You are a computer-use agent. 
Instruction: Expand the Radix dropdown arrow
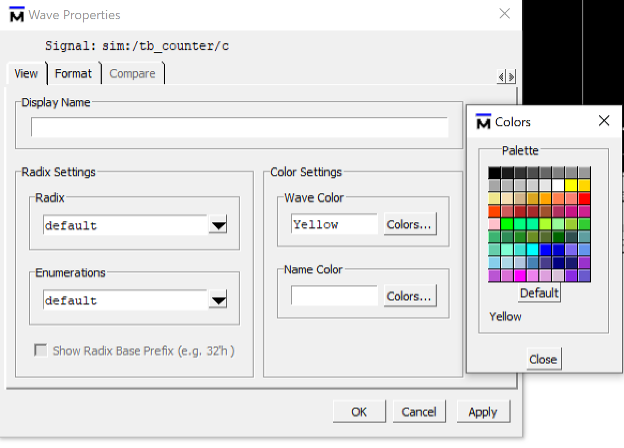pyautogui.click(x=218, y=225)
